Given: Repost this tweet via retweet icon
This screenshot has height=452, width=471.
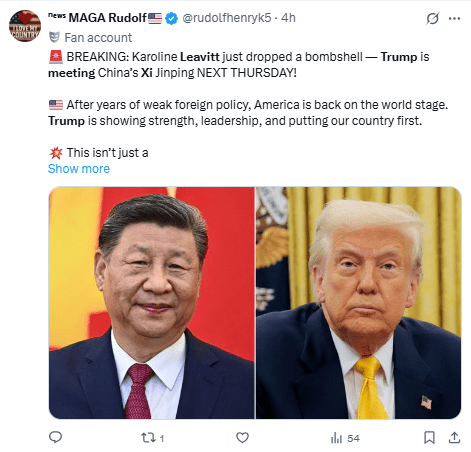Looking at the screenshot, I should 147,438.
